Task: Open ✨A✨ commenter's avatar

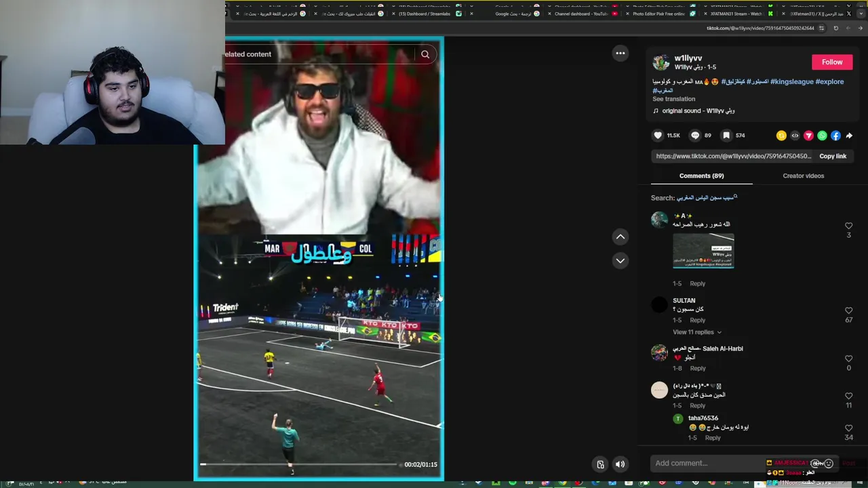Action: coord(659,220)
